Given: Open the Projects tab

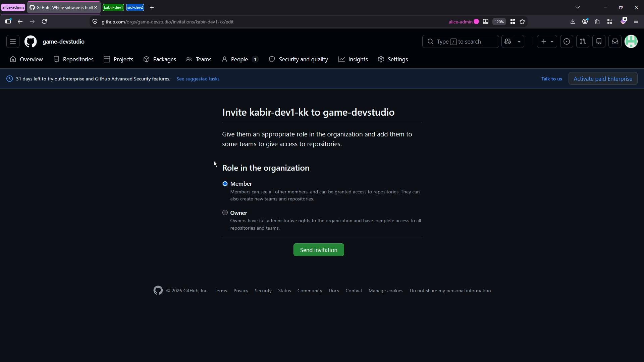Looking at the screenshot, I should (x=118, y=59).
